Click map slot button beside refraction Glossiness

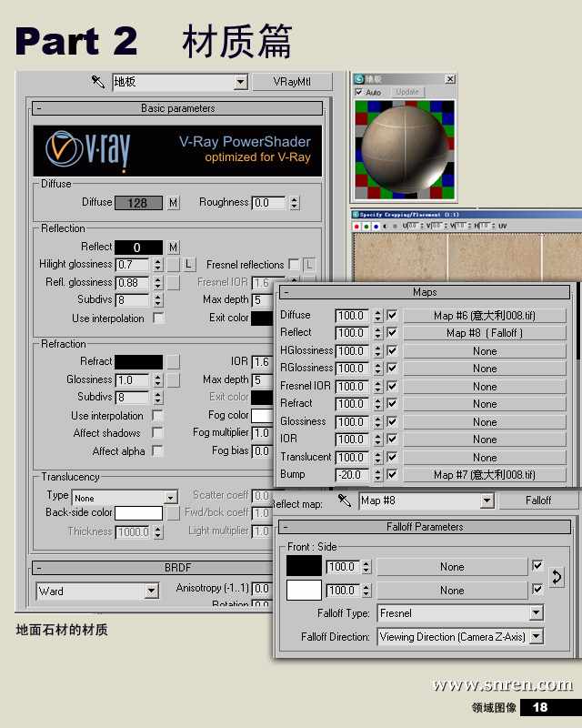coord(173,380)
